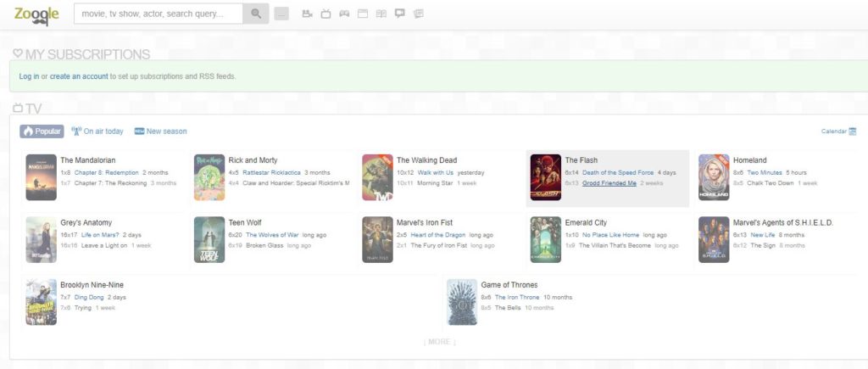Open Teen Wolf poster thumbnail
The image size is (868, 369).
(x=209, y=239)
